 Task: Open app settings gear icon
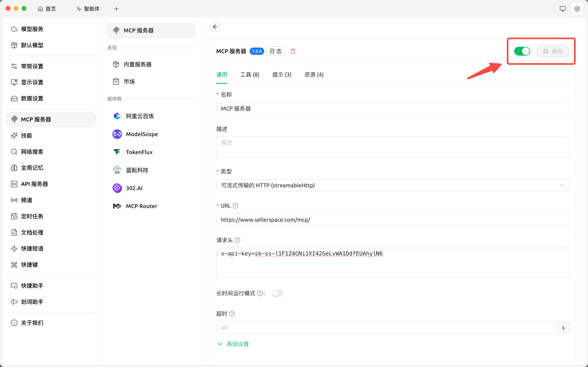coord(577,9)
